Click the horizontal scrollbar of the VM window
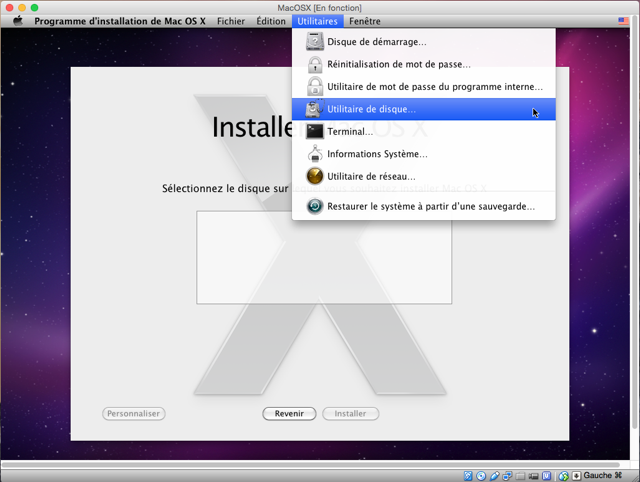The width and height of the screenshot is (640, 482). pyautogui.click(x=310, y=464)
